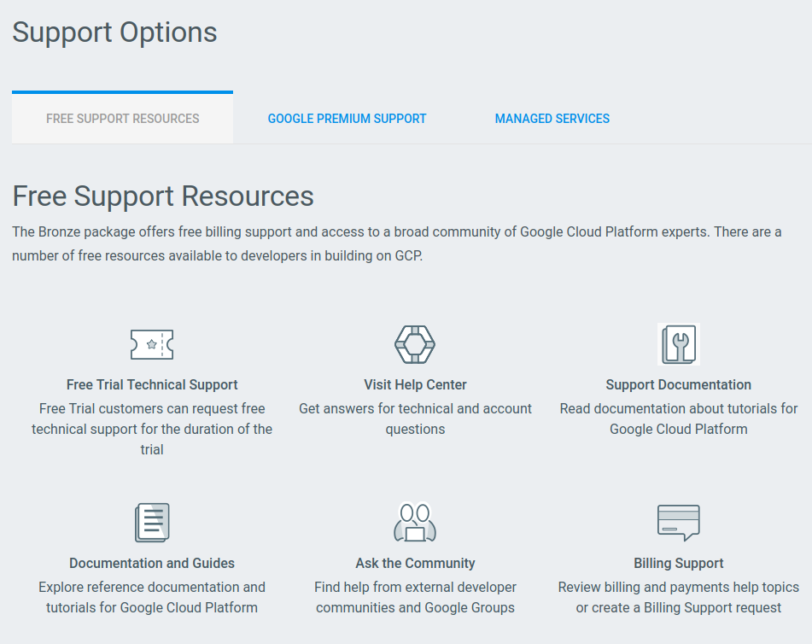Open the Billing Support title link
Viewport: 812px width, 644px height.
pyautogui.click(x=679, y=563)
